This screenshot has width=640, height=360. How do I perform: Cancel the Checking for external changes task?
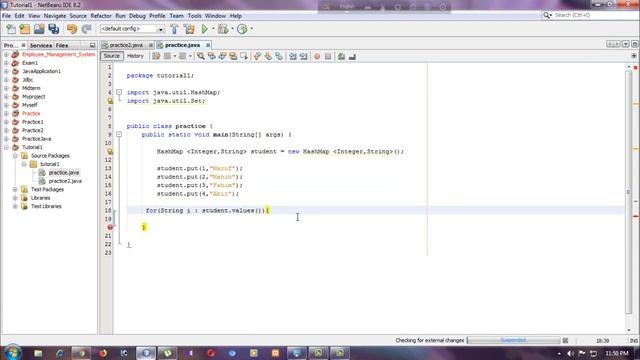click(x=565, y=340)
